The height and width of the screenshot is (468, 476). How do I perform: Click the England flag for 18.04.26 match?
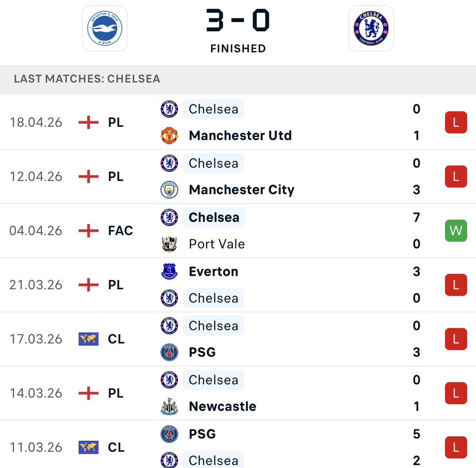click(88, 122)
